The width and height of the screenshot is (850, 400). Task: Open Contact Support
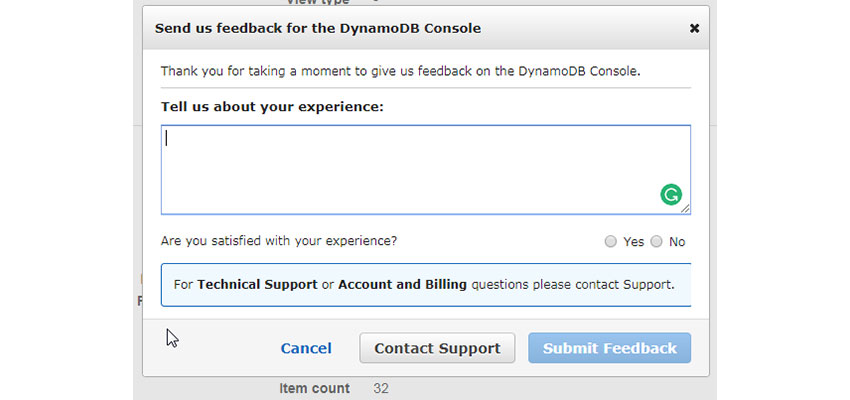pyautogui.click(x=437, y=348)
